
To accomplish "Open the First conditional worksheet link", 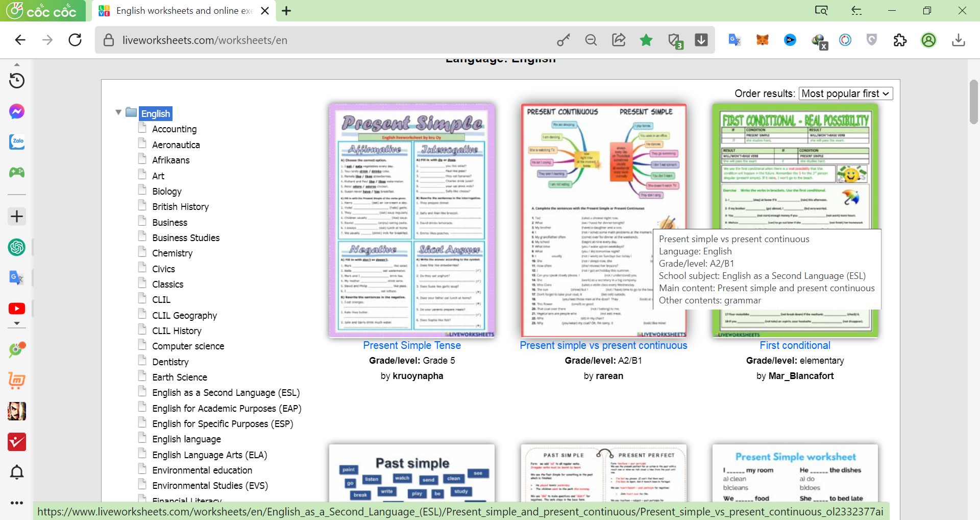I will pyautogui.click(x=795, y=345).
